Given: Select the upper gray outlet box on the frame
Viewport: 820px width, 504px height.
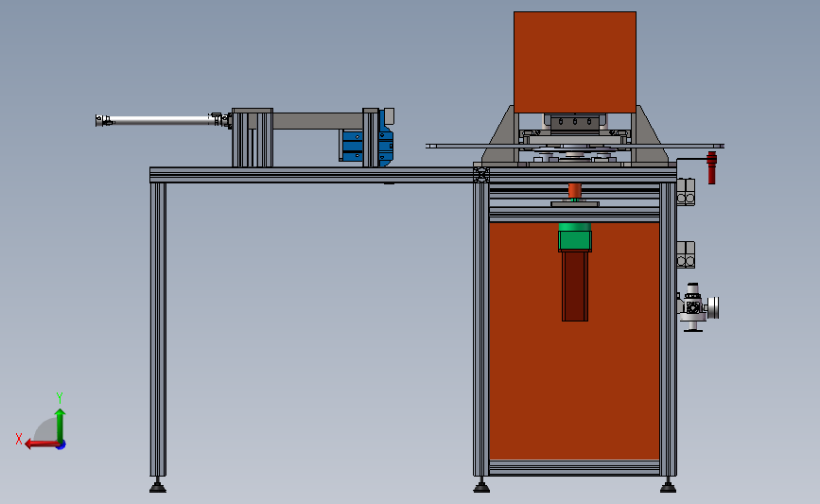Looking at the screenshot, I should pyautogui.click(x=686, y=192).
